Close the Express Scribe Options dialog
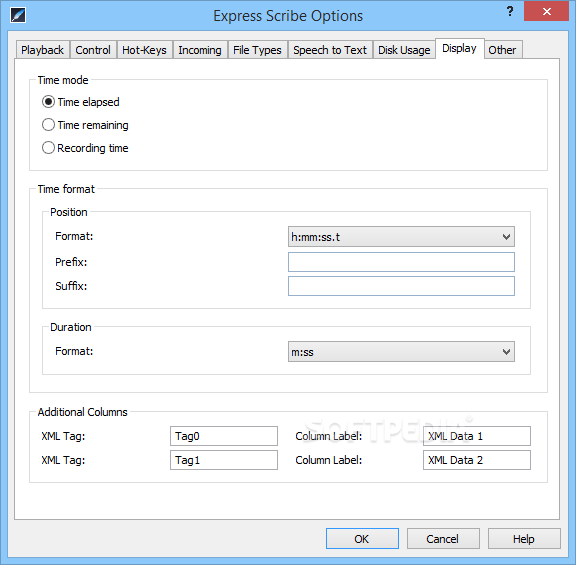Viewport: 576px width, 565px height. click(x=546, y=11)
